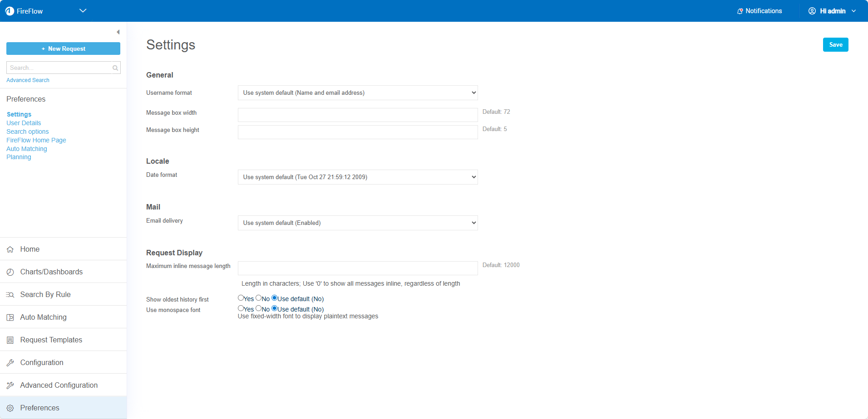
Task: Click the Notifications bell icon
Action: pos(740,11)
